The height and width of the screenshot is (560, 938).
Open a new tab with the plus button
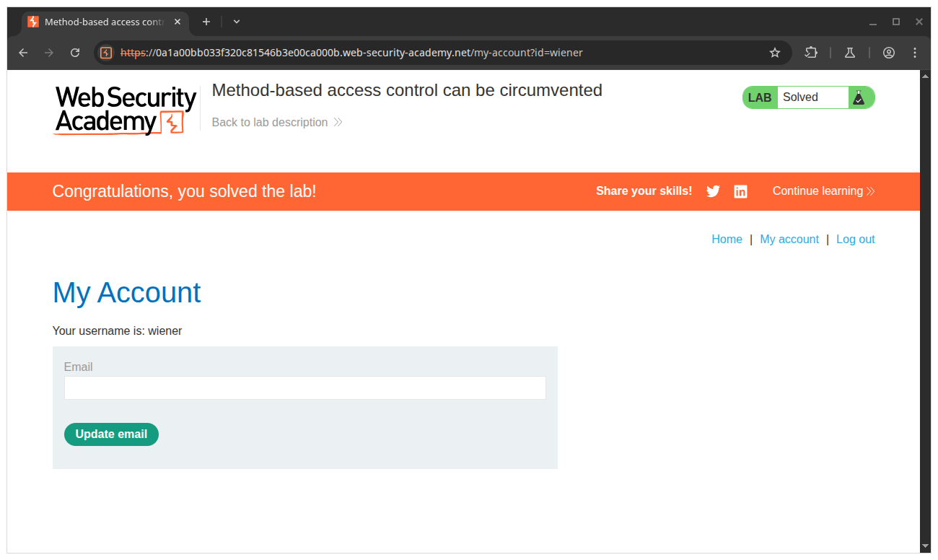tap(206, 22)
